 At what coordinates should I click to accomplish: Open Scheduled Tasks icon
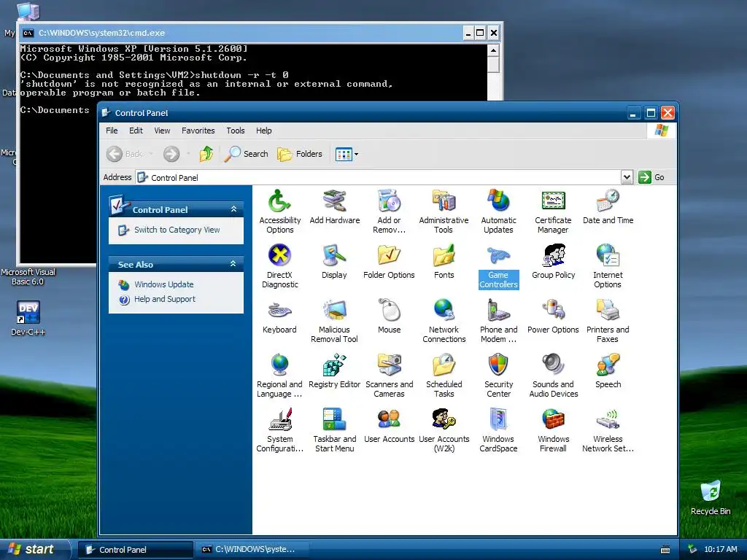pyautogui.click(x=444, y=376)
